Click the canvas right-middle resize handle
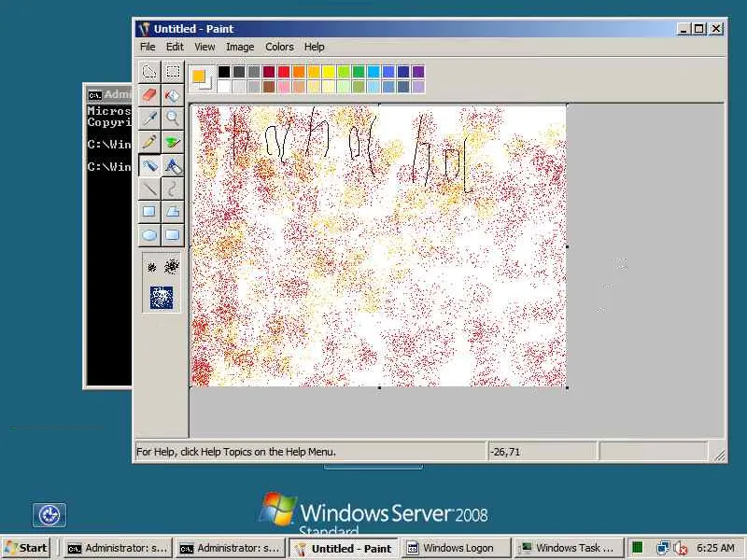Viewport: 747px width, 560px height. 567,246
